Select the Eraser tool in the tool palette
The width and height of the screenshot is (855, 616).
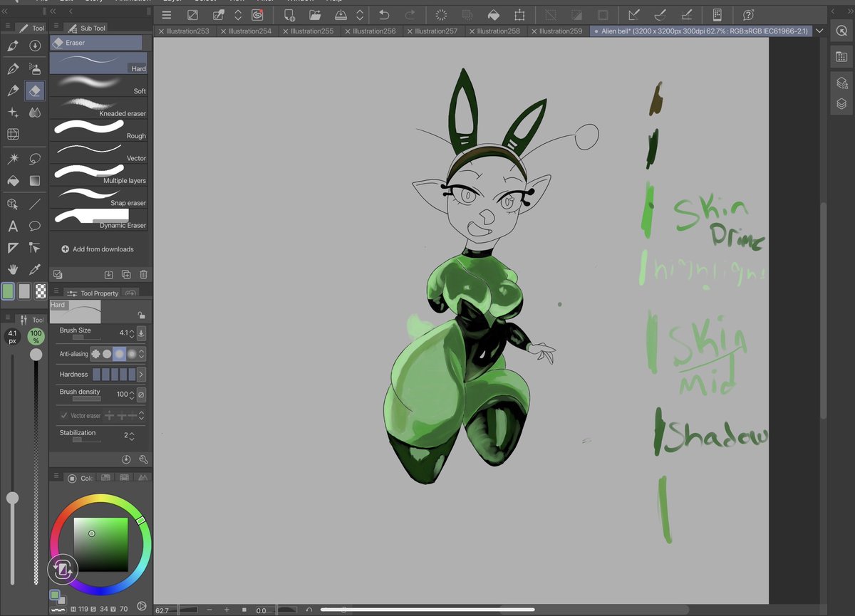pyautogui.click(x=34, y=90)
